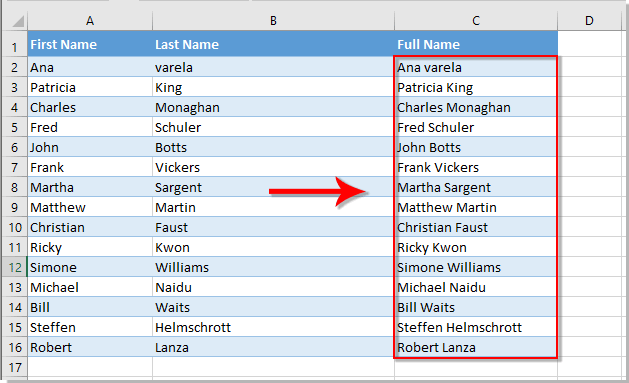This screenshot has height=383, width=629.
Task: Click the Christian first name cell
Action: tap(90, 227)
